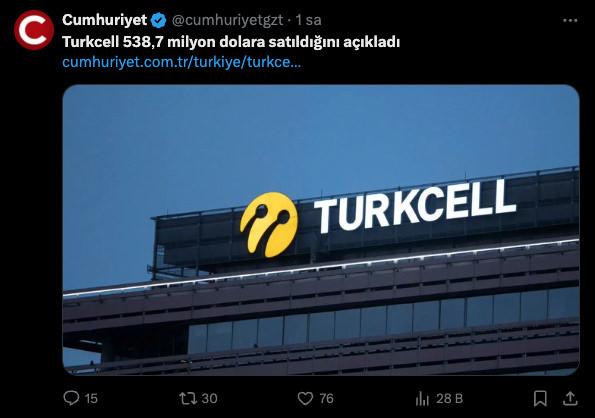The width and height of the screenshot is (595, 418).
Task: Open the Turkcell building image
Action: (x=321, y=230)
